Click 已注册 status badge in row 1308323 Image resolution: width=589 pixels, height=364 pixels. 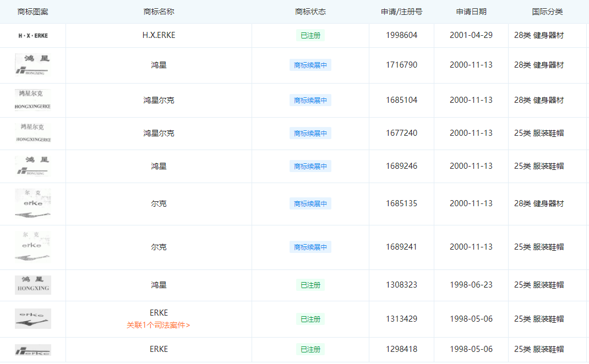(x=310, y=285)
